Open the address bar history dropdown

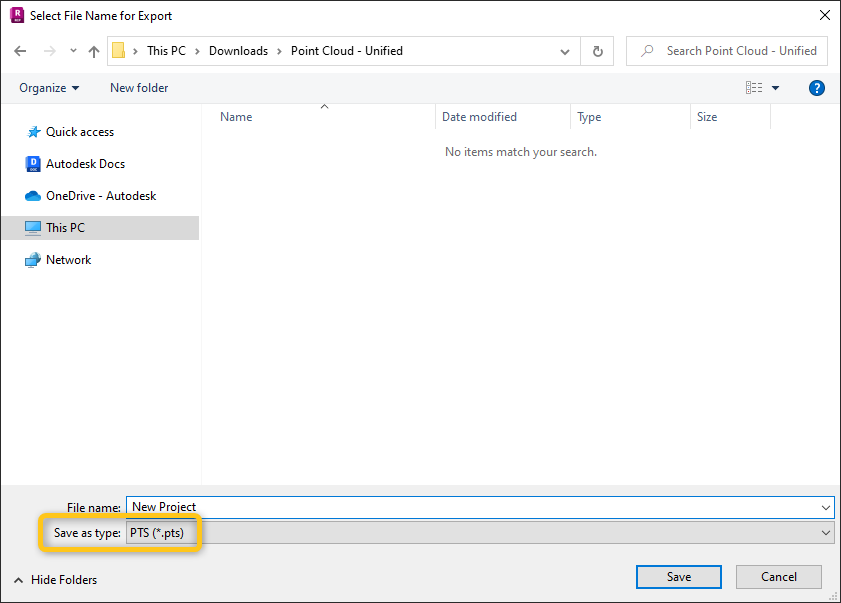pos(564,50)
